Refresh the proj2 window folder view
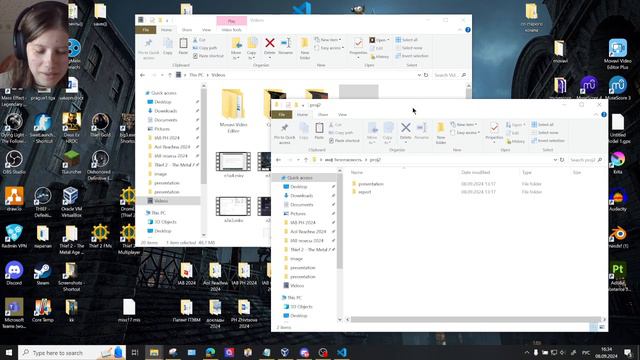640x360 pixels. click(562, 160)
